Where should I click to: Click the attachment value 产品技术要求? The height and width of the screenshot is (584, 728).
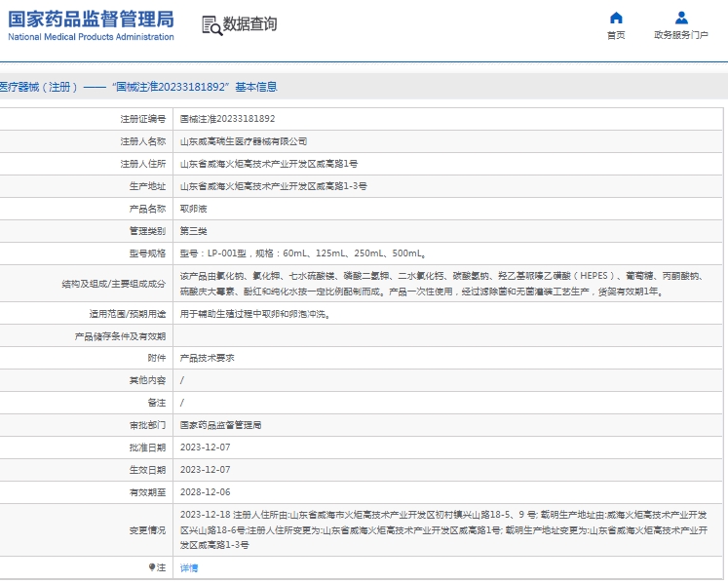[x=207, y=358]
